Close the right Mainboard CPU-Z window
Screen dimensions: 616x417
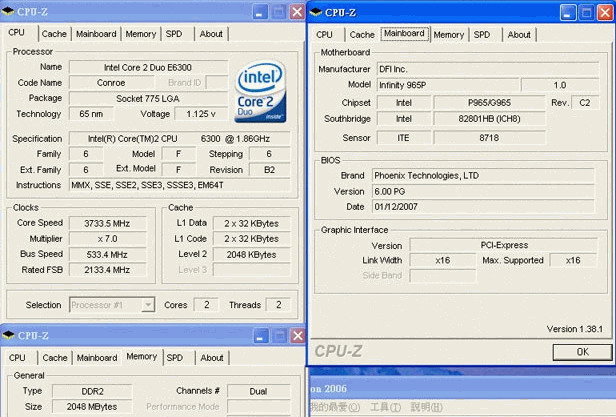605,13
